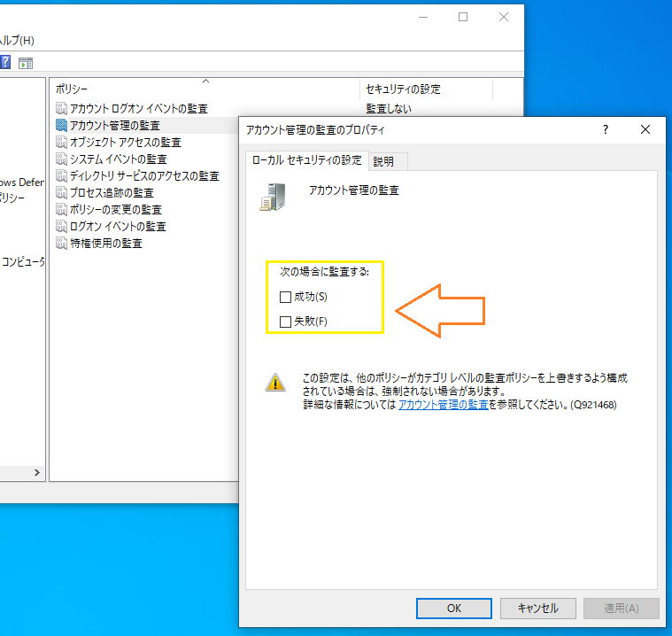Screen dimensions: 672x636
Task: Click the server icon in properties dialog
Action: 273,197
